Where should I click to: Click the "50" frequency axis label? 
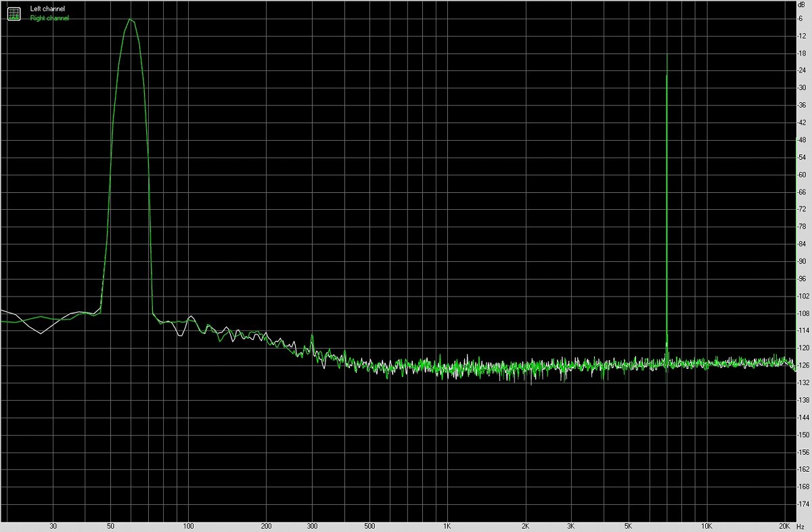tap(110, 526)
